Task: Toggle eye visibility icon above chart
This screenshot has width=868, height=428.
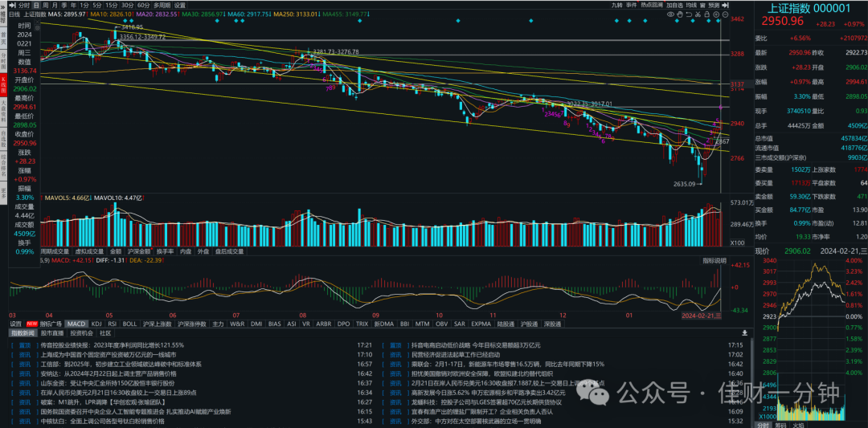Action: (x=671, y=14)
